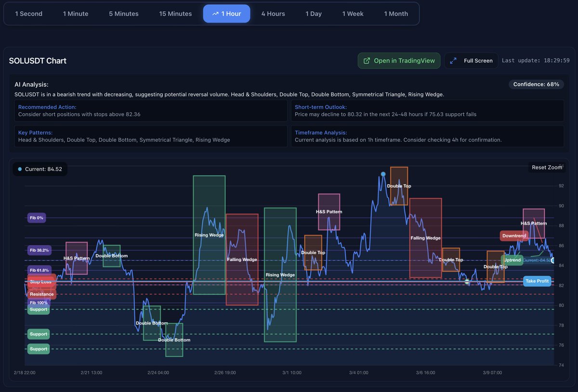Switch chart to 15 Minutes
The image size is (578, 392).
(x=175, y=13)
